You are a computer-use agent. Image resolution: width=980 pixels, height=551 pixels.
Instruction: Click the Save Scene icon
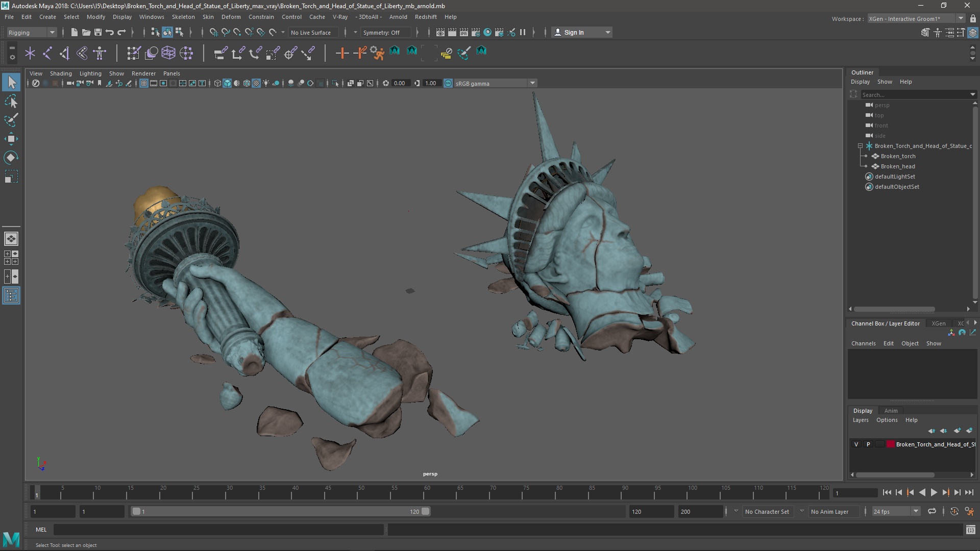tap(97, 32)
